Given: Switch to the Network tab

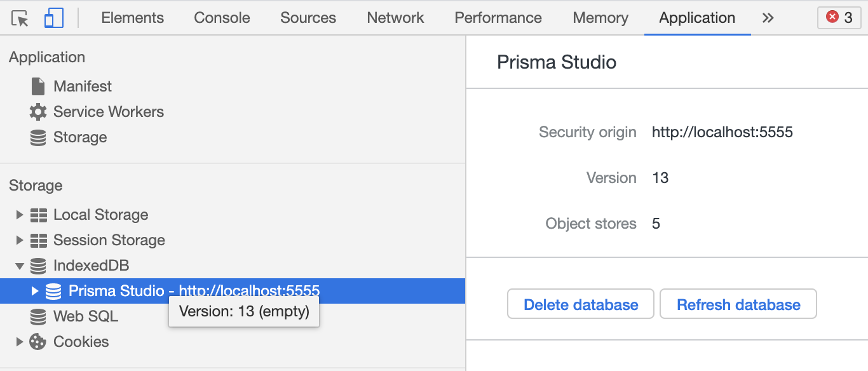Looking at the screenshot, I should tap(395, 18).
